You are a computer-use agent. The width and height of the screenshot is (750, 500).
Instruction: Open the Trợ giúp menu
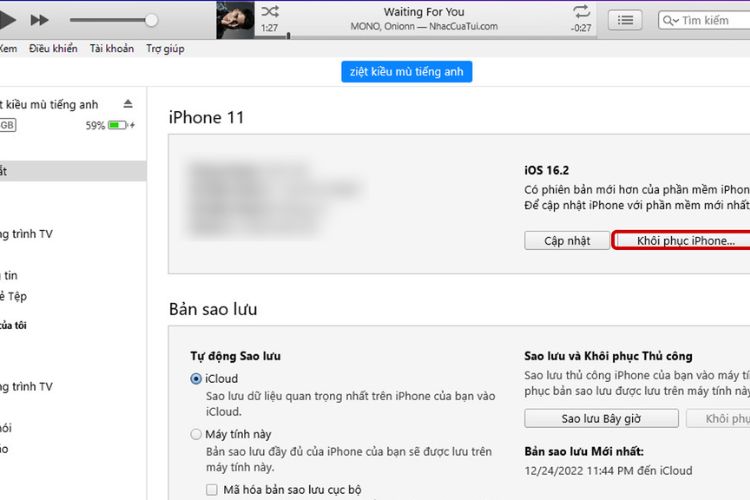(x=165, y=48)
